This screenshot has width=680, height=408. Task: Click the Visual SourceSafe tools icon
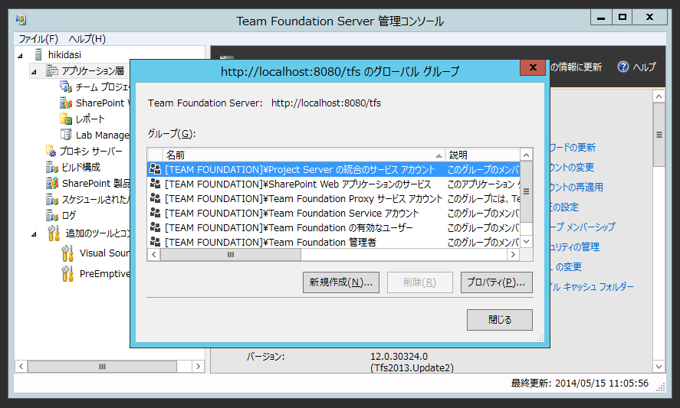(68, 253)
